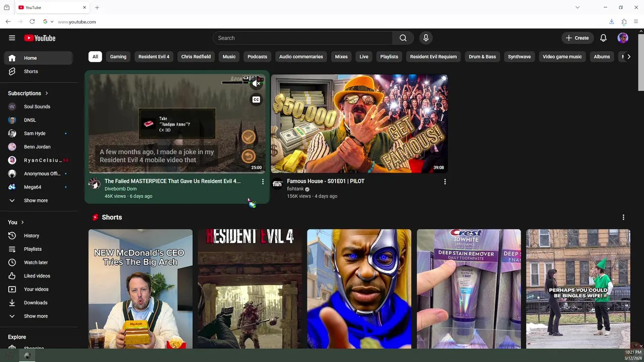Open the Divebomb Dom channel link
The image size is (644, 362).
[120, 189]
